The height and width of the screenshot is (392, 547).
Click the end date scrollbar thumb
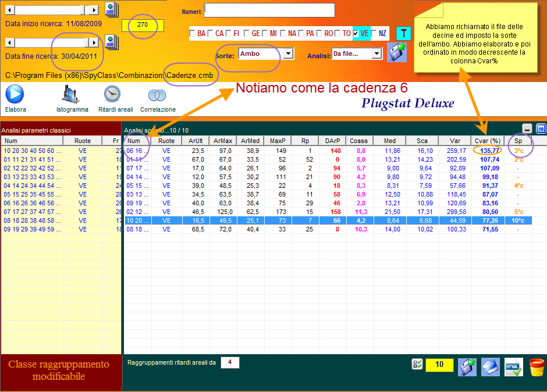tap(87, 42)
